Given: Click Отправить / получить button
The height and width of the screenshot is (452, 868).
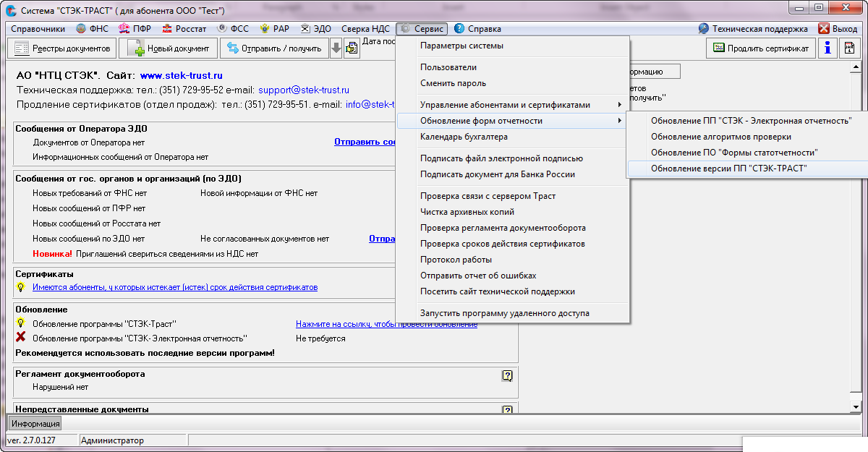Looking at the screenshot, I should [274, 48].
